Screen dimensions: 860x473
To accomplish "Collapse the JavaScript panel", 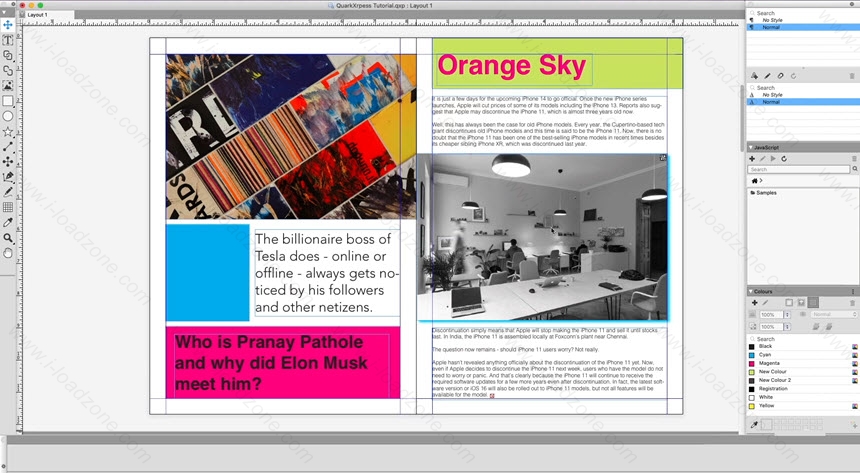I will click(751, 148).
